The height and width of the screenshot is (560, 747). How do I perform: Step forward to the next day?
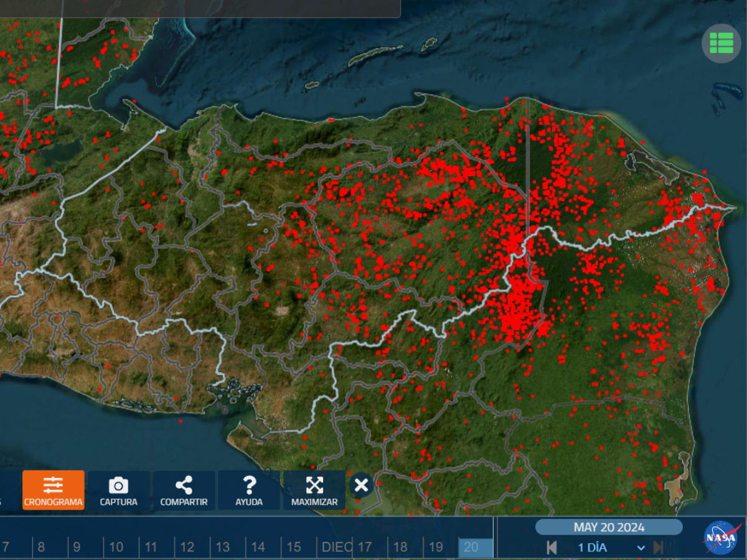658,548
